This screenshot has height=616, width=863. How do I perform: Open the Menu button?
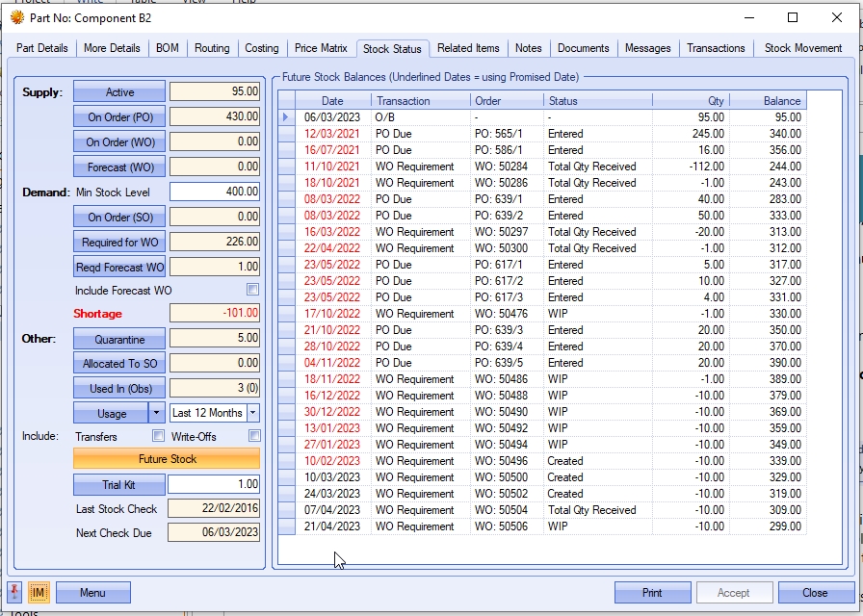(92, 593)
